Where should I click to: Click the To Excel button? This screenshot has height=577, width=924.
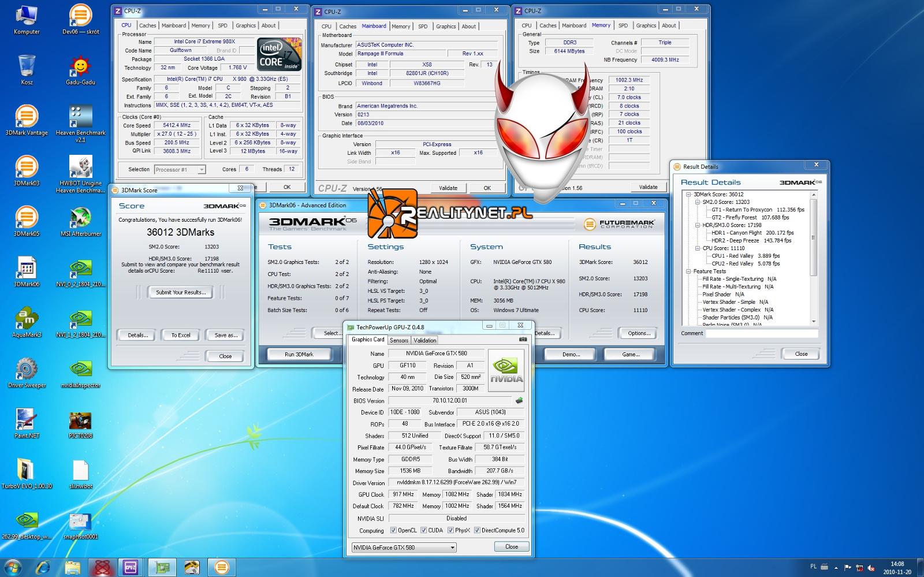pyautogui.click(x=181, y=335)
